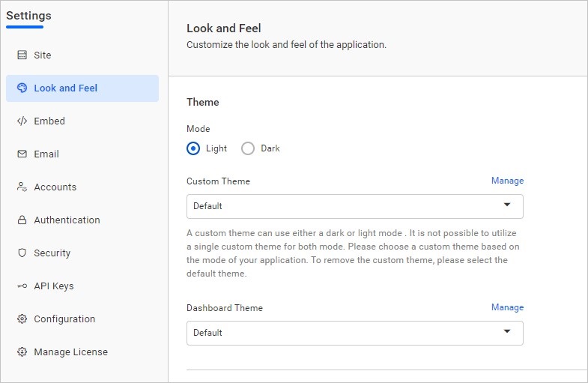Click the API Keys key icon

pos(22,286)
